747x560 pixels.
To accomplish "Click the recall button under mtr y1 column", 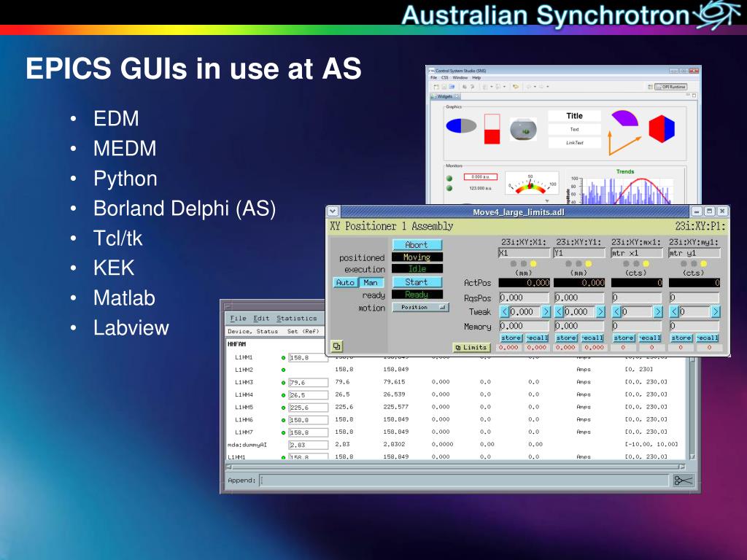I will (707, 338).
